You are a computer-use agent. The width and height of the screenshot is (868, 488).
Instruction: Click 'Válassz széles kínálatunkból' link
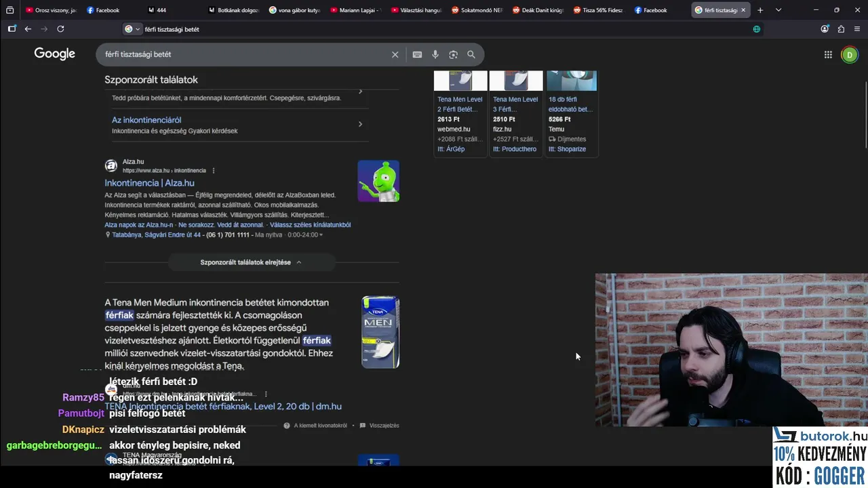point(310,225)
